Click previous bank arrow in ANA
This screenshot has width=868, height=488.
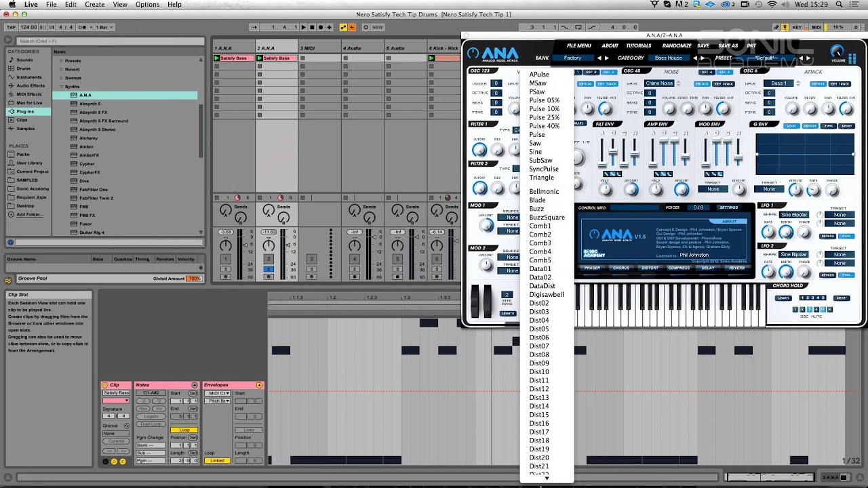coord(599,58)
